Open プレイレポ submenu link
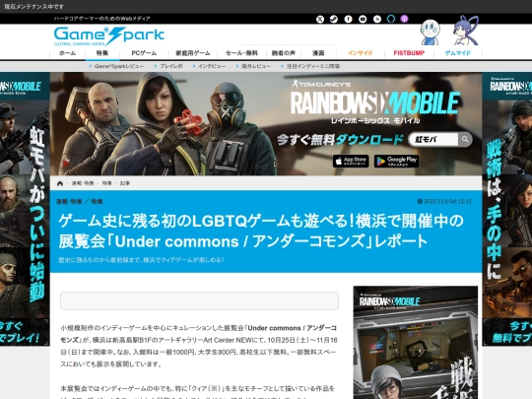The height and width of the screenshot is (399, 532). (x=171, y=66)
